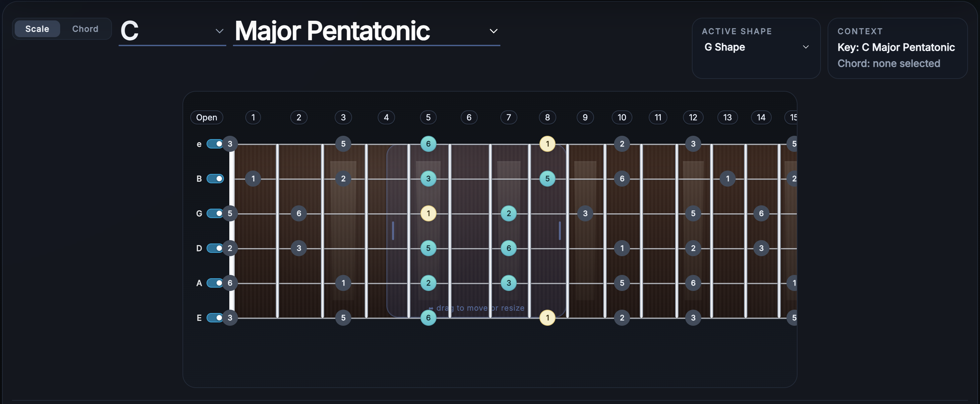Select note 1 on B string fret 1

(253, 179)
